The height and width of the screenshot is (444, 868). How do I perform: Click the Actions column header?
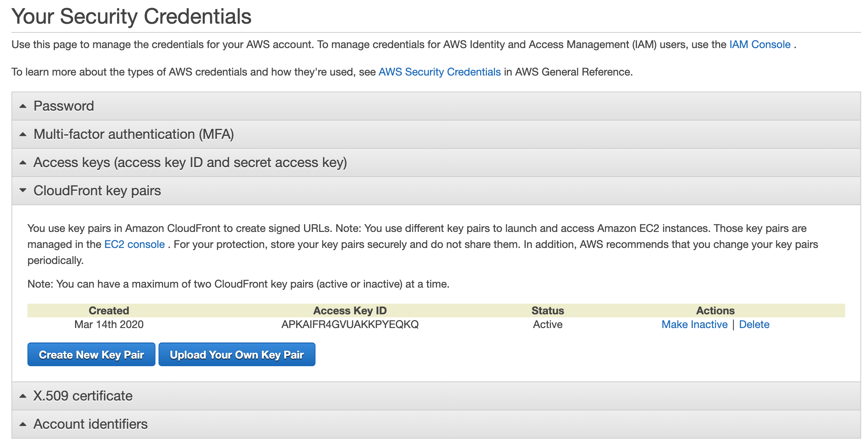coord(715,310)
